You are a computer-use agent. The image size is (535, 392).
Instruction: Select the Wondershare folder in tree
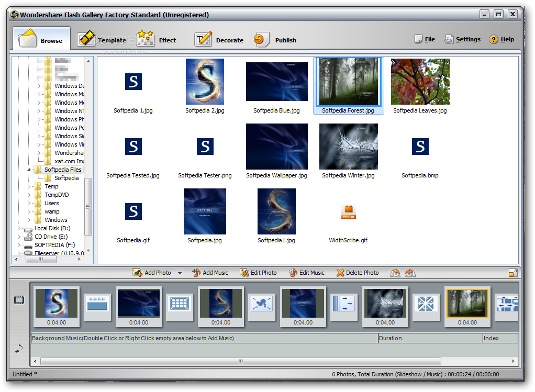click(69, 153)
